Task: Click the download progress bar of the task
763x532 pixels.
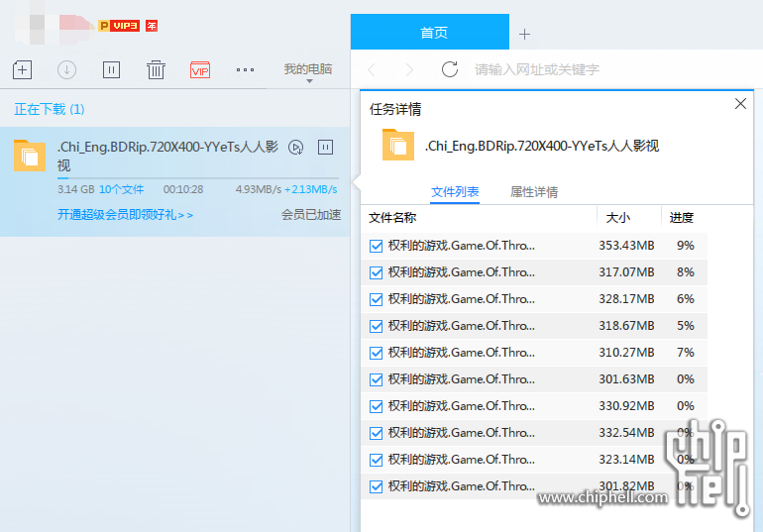Action: [197, 178]
